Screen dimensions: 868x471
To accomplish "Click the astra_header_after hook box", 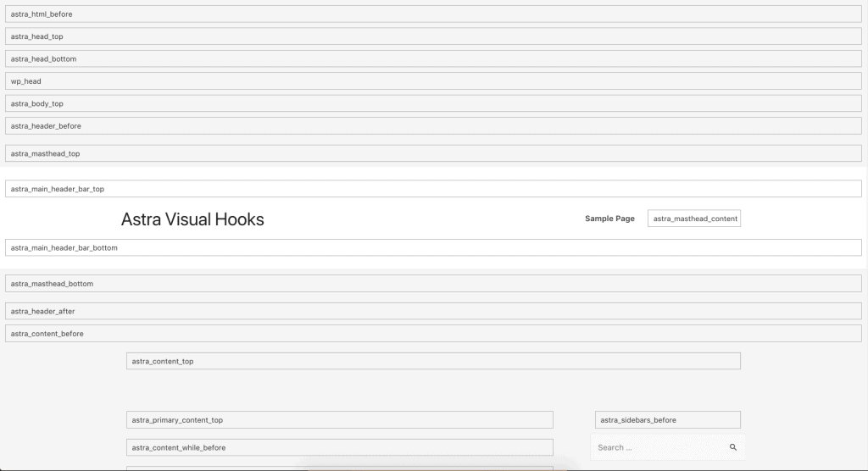I will (x=433, y=311).
